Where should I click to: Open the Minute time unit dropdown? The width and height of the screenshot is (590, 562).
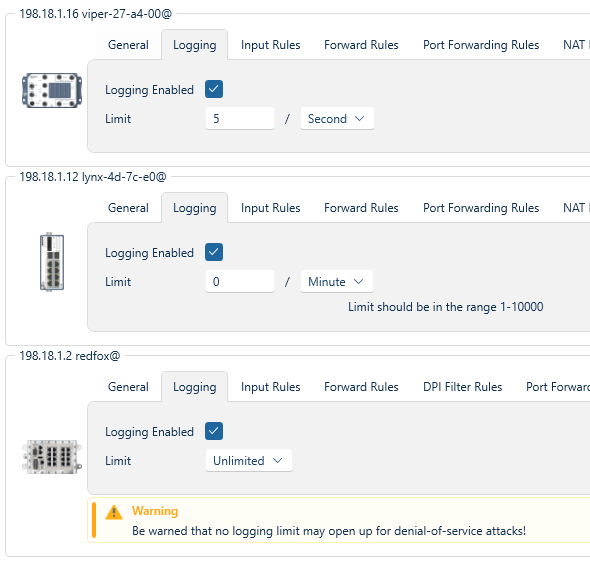coord(337,281)
